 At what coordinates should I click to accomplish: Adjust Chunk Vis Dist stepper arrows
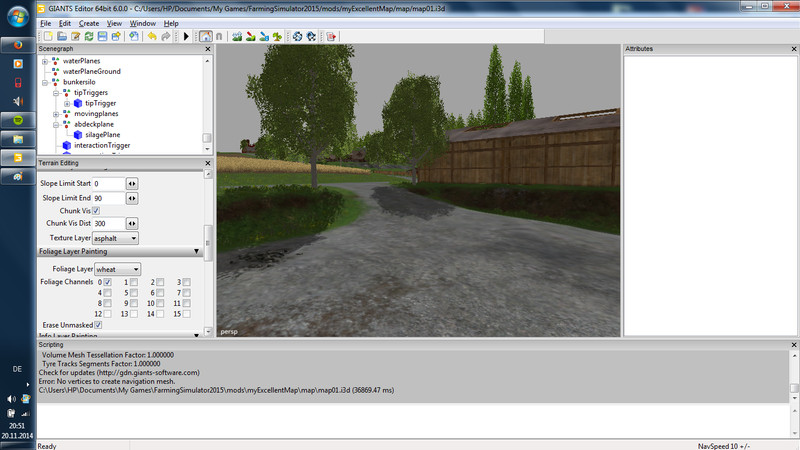(132, 223)
